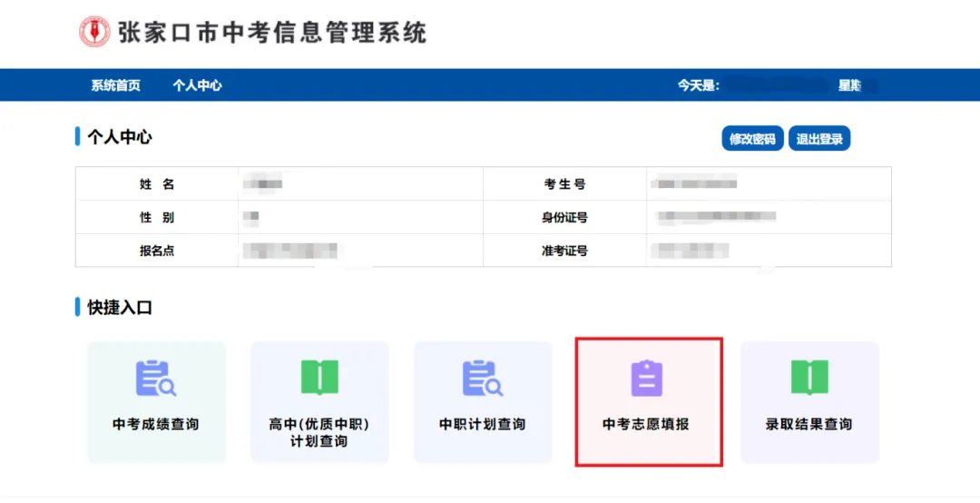
Task: Click the 准考证号 table label
Action: [565, 251]
